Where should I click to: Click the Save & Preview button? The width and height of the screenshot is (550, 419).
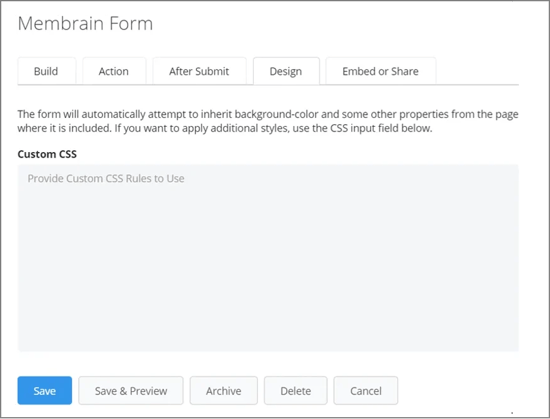point(131,391)
